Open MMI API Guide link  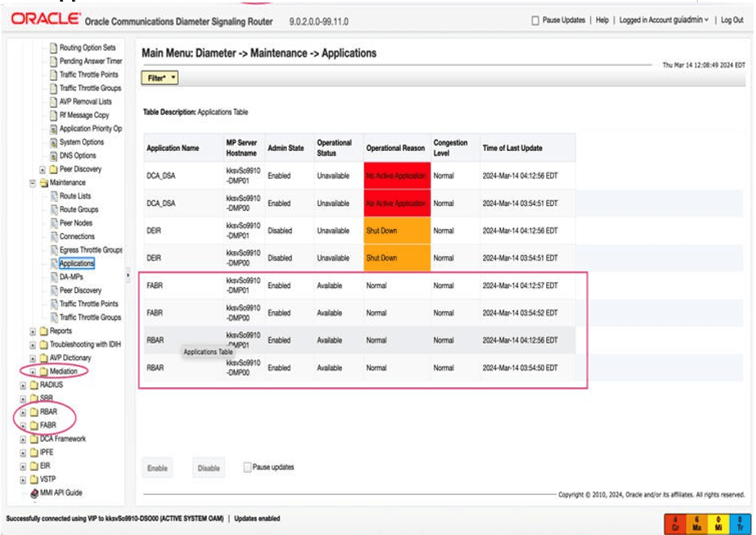point(61,493)
